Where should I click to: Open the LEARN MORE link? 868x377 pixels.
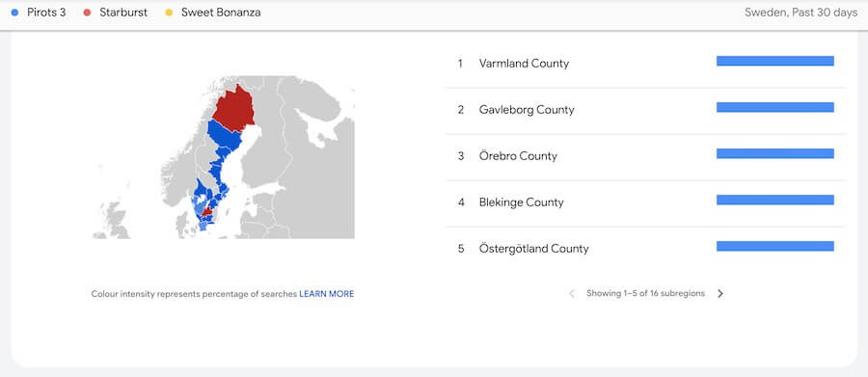pos(327,294)
